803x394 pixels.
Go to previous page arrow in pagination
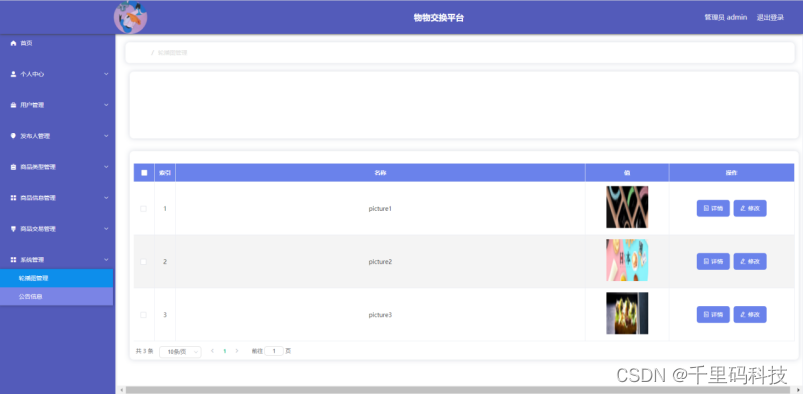pyautogui.click(x=213, y=351)
